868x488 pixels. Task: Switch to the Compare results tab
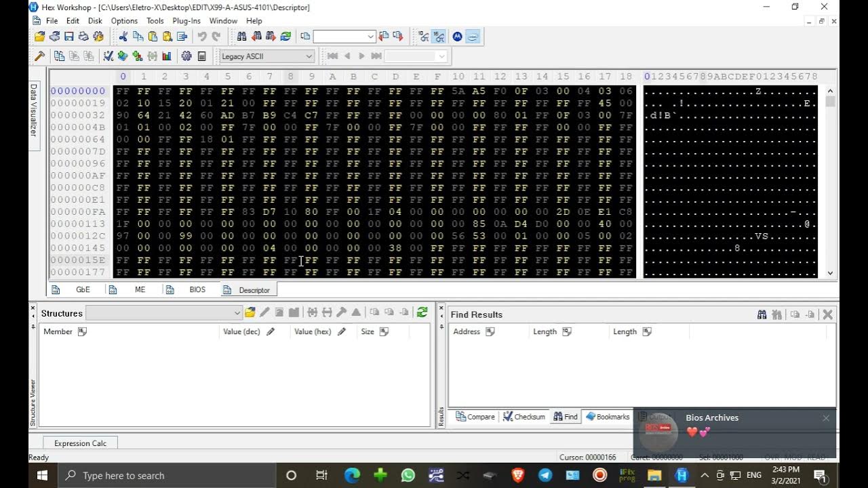475,417
